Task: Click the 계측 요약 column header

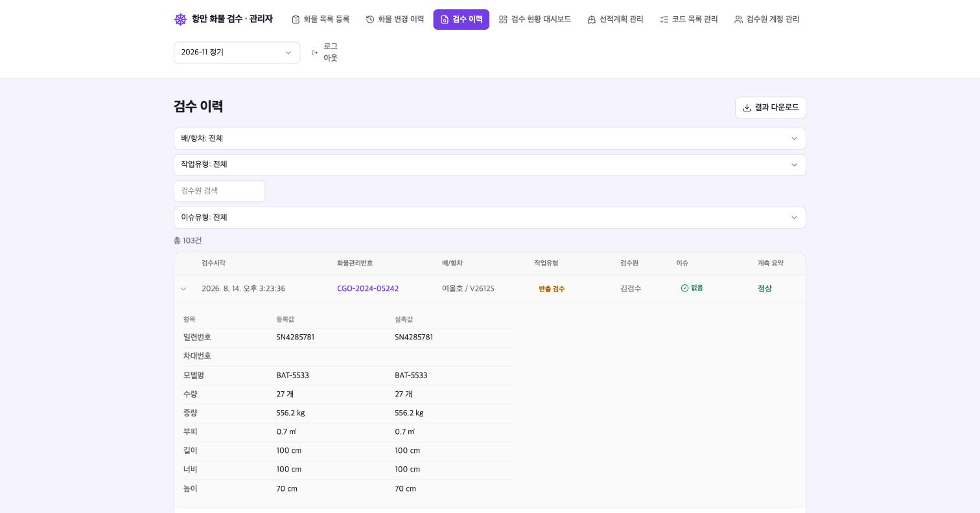Action: click(x=770, y=264)
